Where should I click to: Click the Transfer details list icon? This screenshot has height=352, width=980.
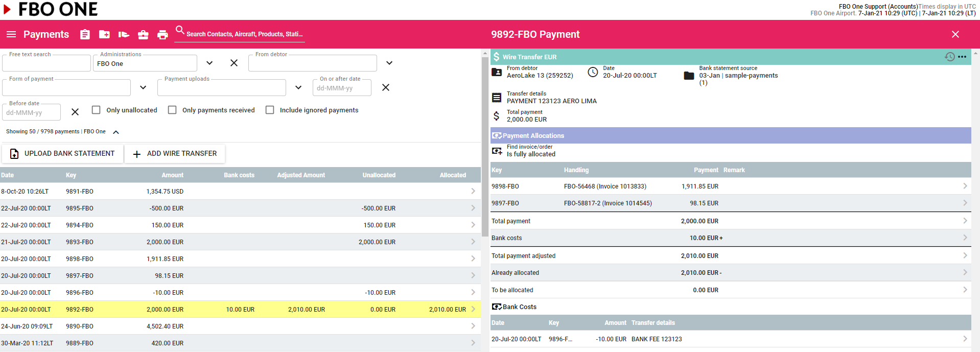tap(497, 98)
